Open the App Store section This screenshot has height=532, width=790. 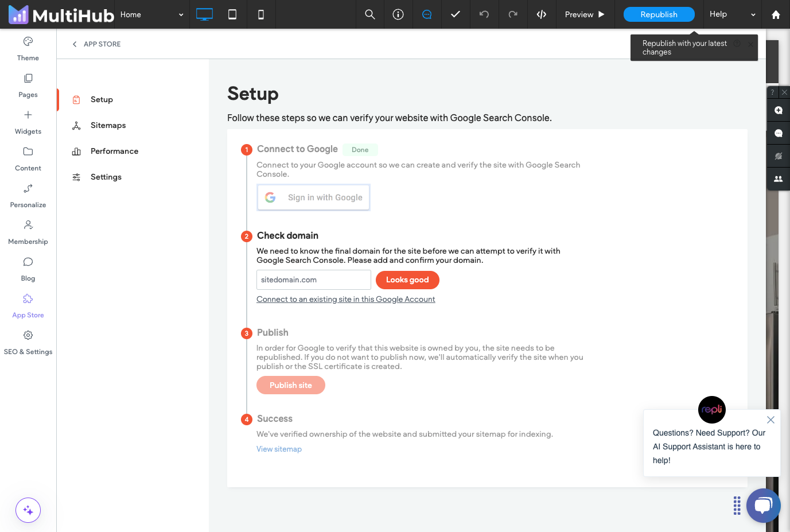point(28,306)
